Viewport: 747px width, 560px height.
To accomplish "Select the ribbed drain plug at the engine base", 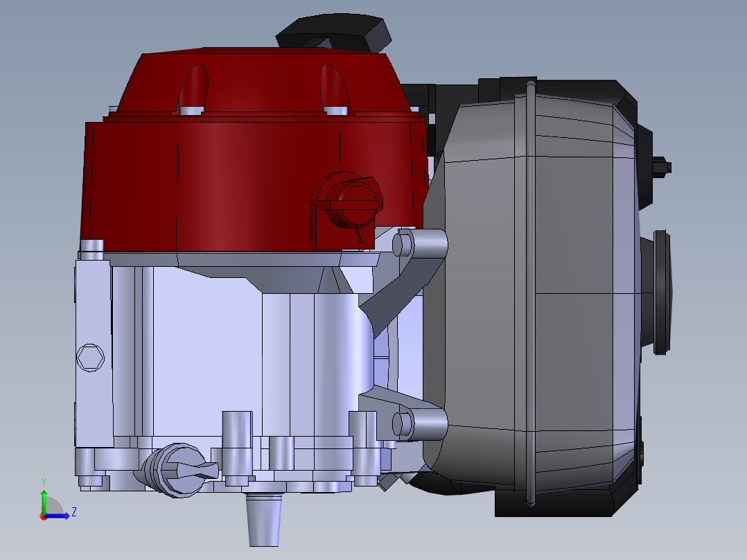I will click(x=177, y=470).
